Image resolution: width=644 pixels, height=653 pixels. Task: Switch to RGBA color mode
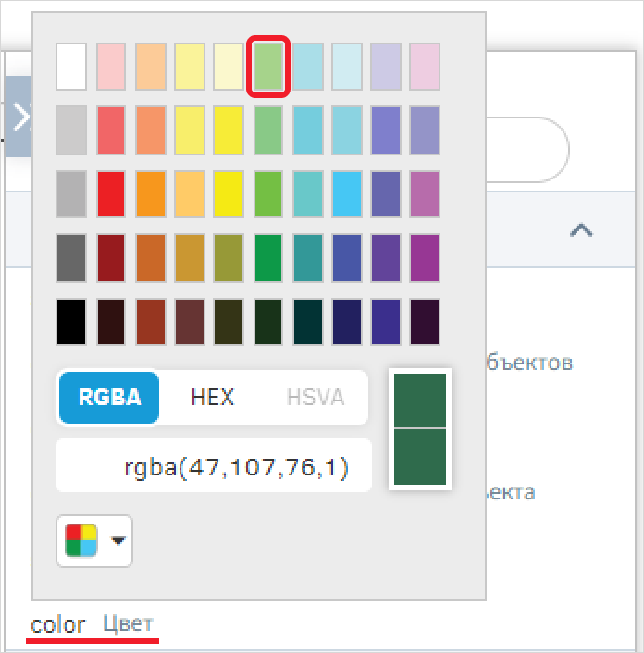tap(109, 398)
